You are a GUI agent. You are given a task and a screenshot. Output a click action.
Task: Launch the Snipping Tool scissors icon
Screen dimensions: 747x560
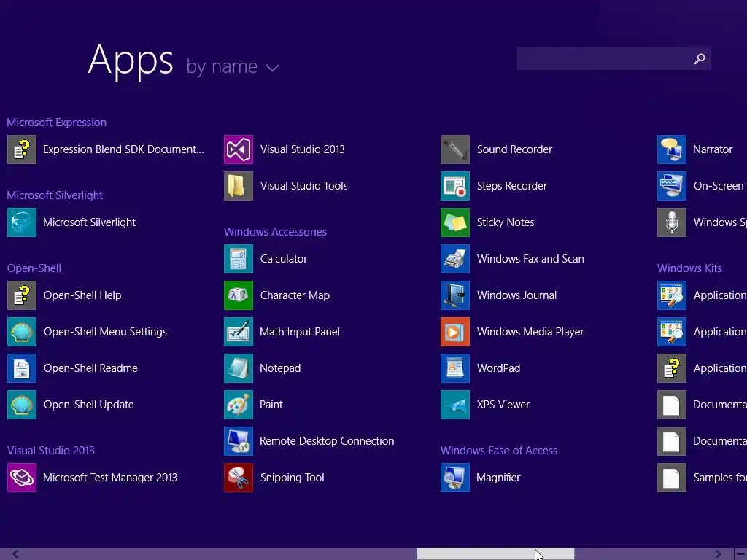tap(239, 478)
